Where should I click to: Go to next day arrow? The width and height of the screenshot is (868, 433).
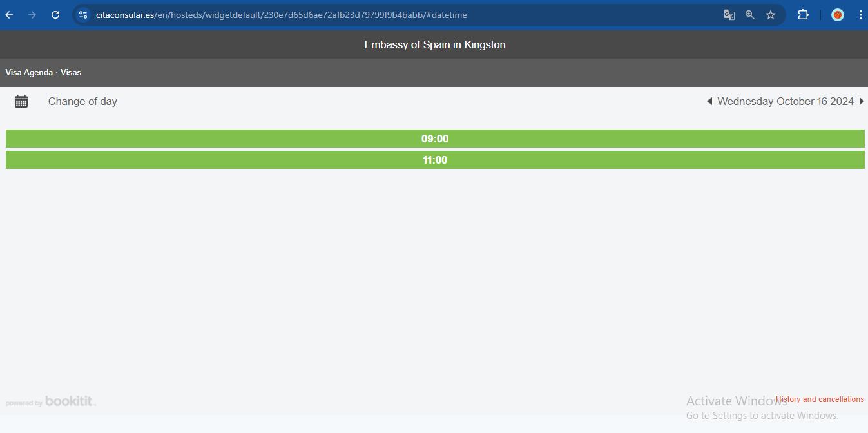coord(862,101)
